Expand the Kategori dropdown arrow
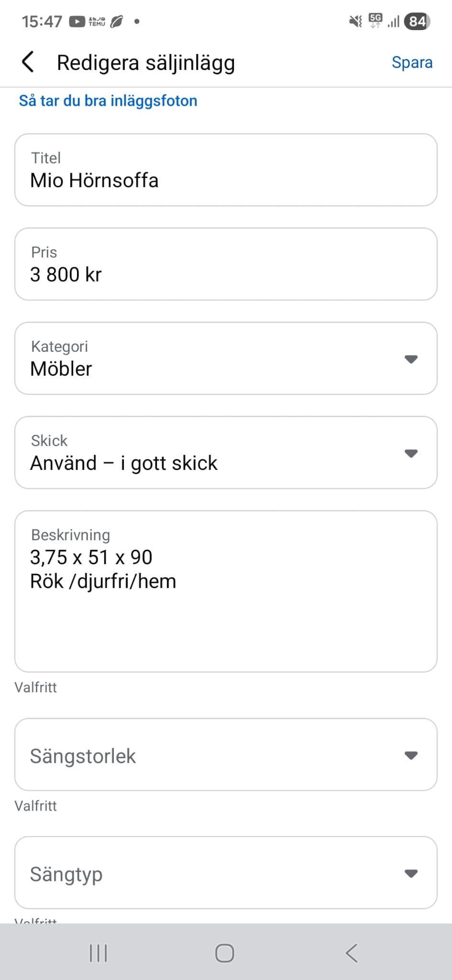Screen dimensions: 452x980 click(411, 359)
